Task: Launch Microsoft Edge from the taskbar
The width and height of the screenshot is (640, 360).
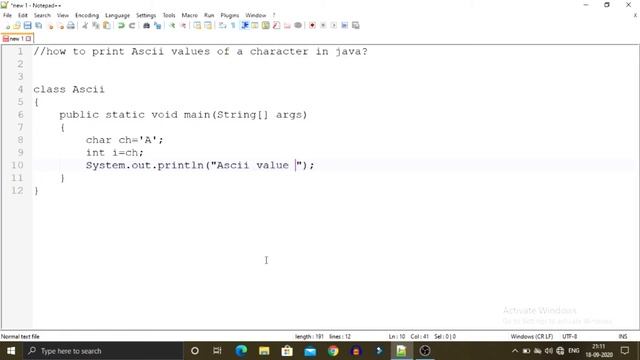Action: [241, 351]
